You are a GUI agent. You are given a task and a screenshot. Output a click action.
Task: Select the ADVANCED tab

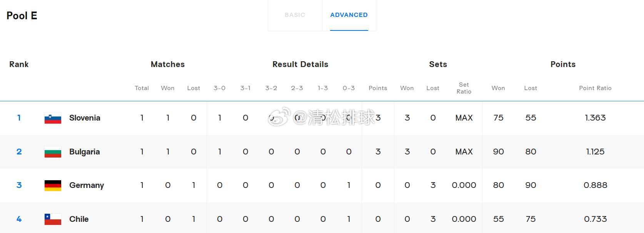pyautogui.click(x=349, y=15)
